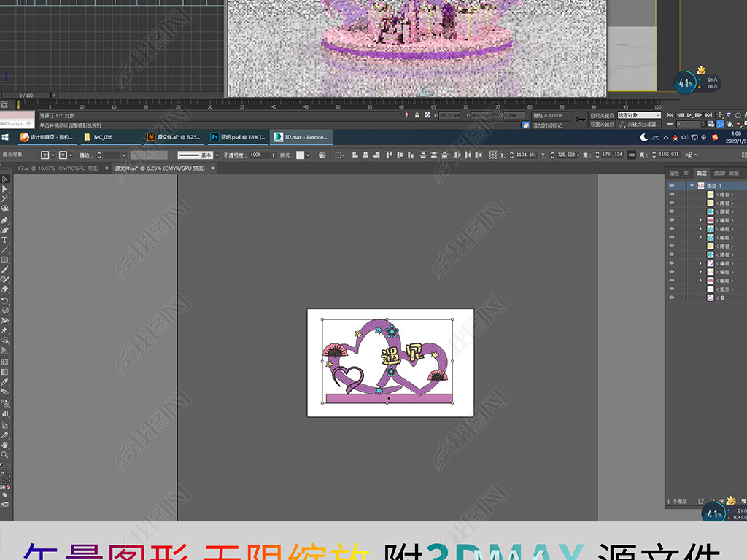
Task: Hide the group with yellow text thumbnail
Action: point(672,272)
